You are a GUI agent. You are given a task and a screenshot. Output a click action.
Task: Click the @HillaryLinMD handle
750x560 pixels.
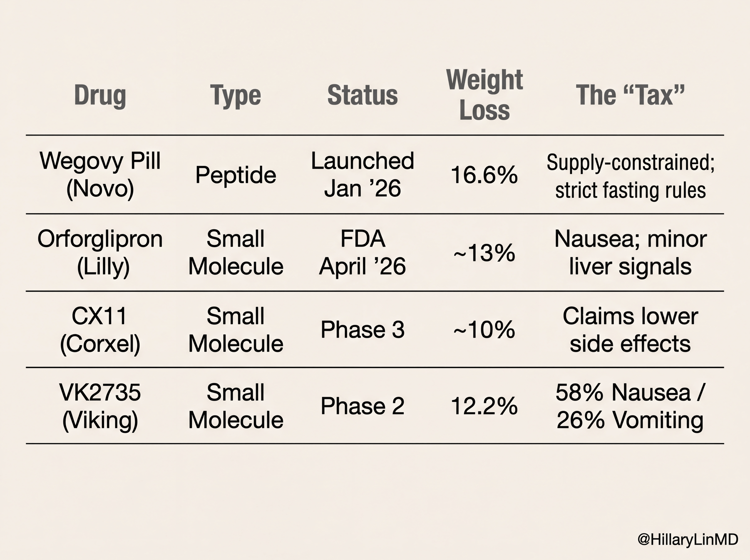pos(687,539)
